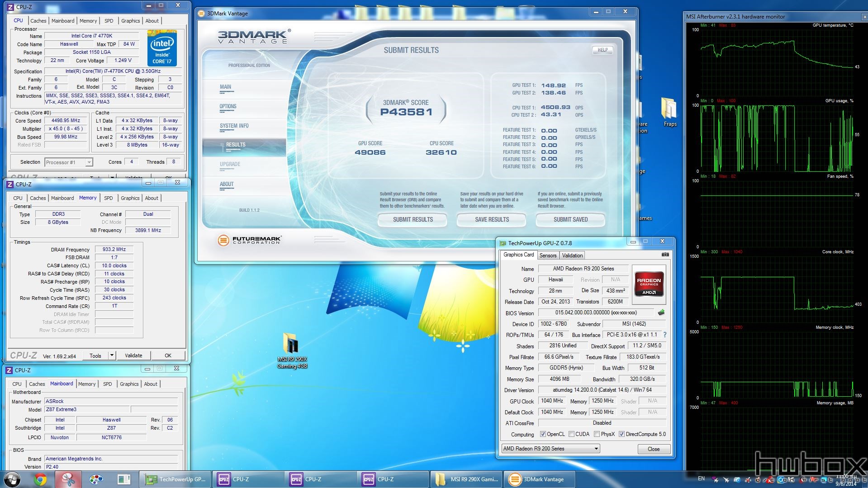
Task: Click the Core Speed value 4498.95 MHz
Action: (66, 121)
